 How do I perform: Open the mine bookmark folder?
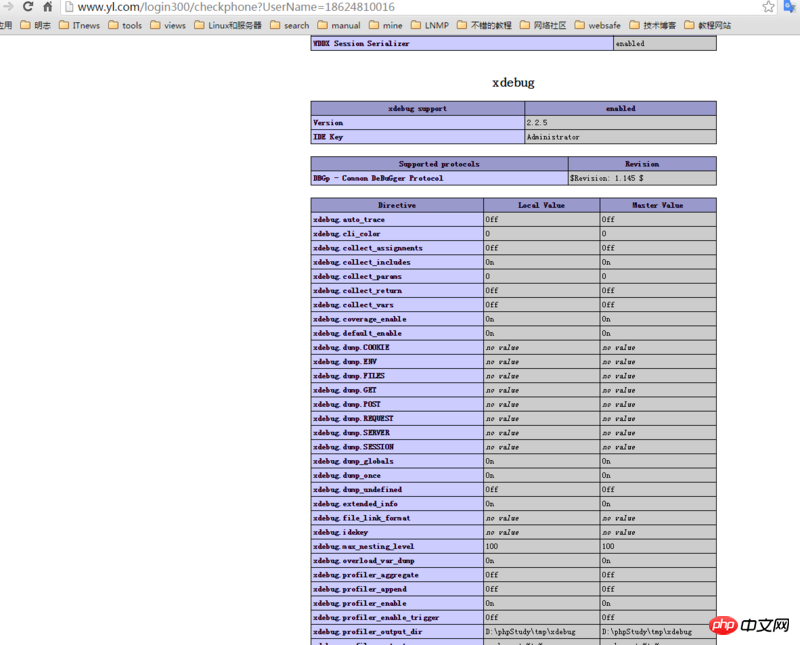(386, 25)
